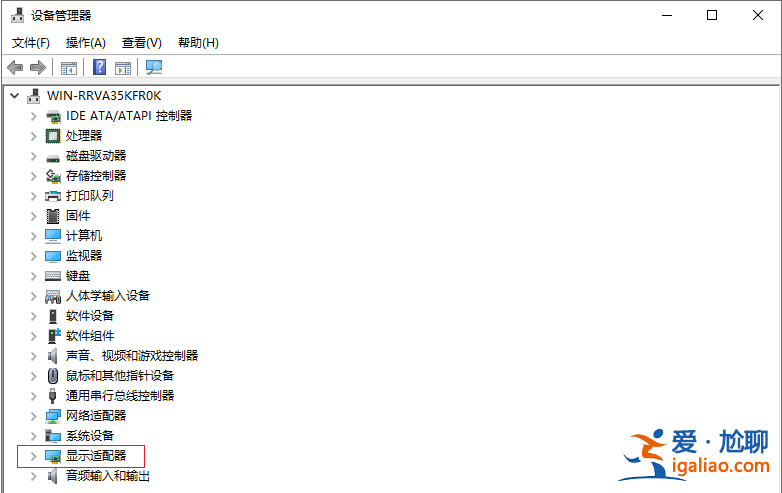Select the 鼠标和其他指针设备 tree label

[120, 375]
